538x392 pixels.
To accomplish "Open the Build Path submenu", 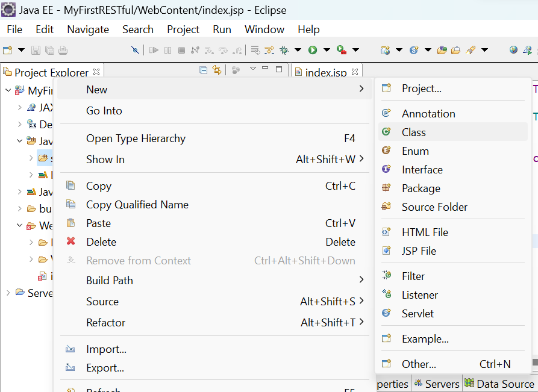I will click(214, 280).
